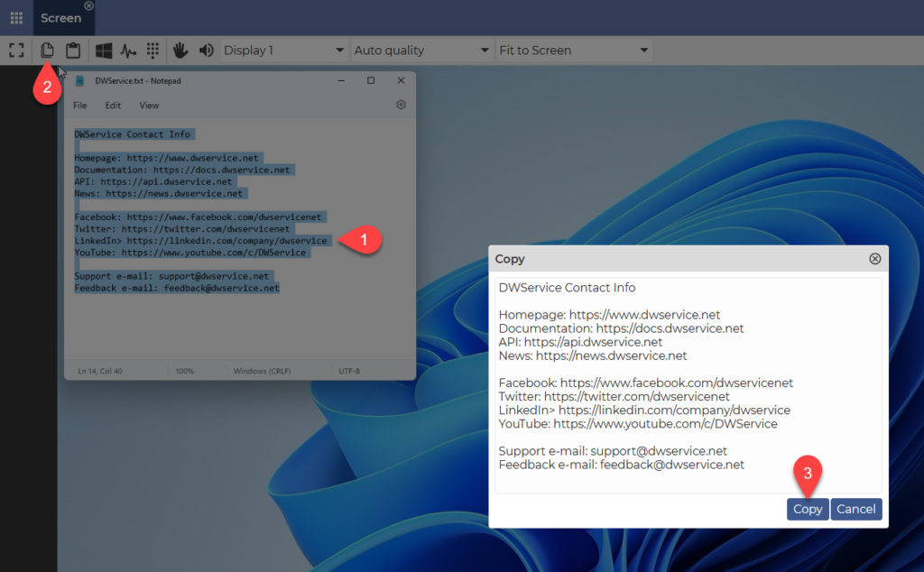This screenshot has width=924, height=572.
Task: Click the Facebook line in Notepad
Action: (198, 217)
